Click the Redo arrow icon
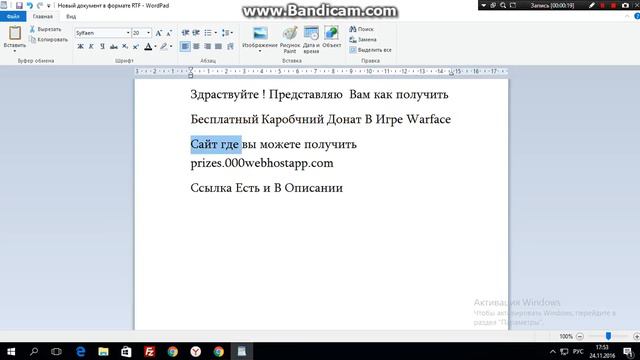 40,6
